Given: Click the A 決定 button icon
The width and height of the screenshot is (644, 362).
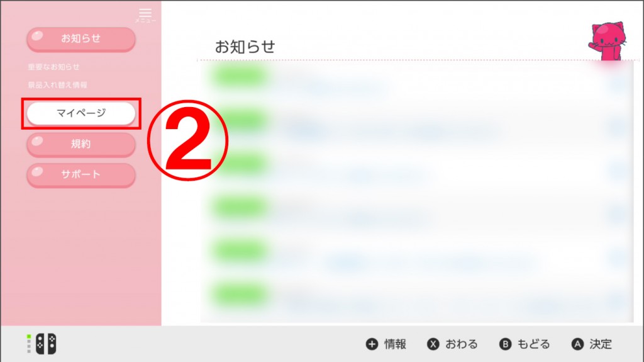Looking at the screenshot, I should click(577, 344).
